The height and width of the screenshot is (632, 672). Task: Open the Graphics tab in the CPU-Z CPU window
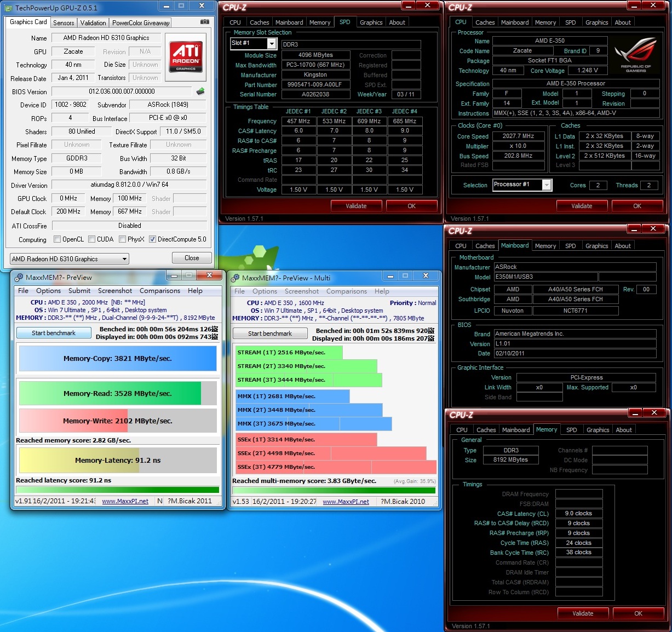(596, 22)
